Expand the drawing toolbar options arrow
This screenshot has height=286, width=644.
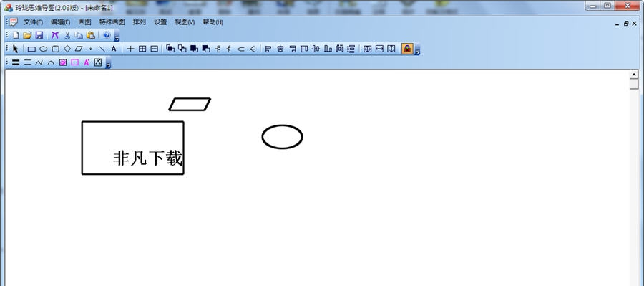click(x=417, y=49)
